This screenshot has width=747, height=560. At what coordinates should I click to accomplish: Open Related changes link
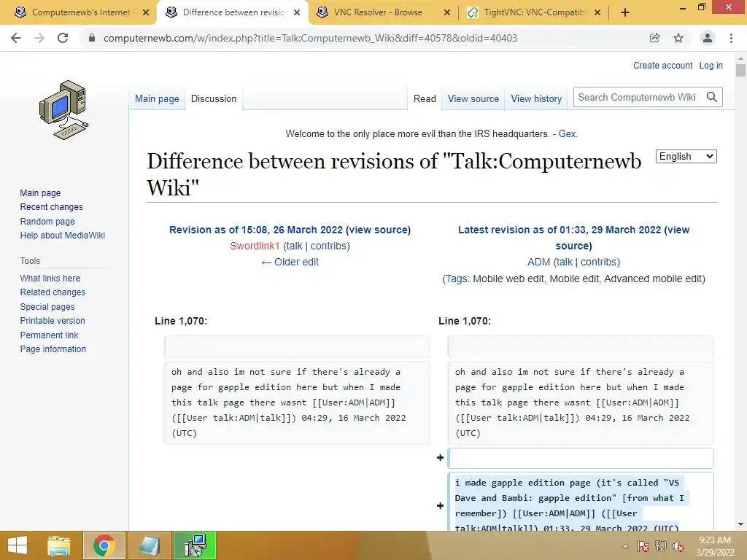(53, 292)
